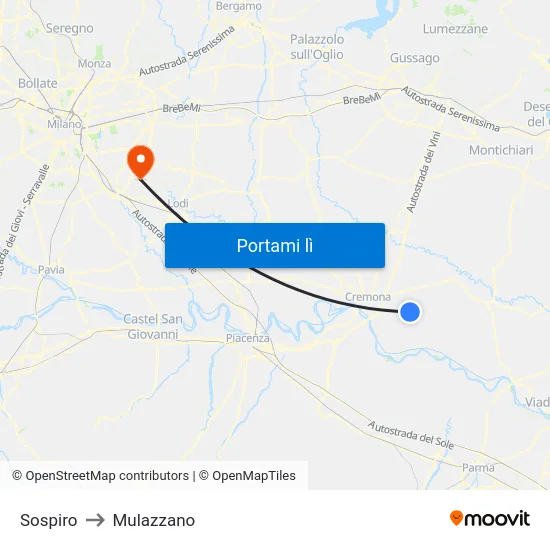The height and width of the screenshot is (550, 550).
Task: Click the Castel San Giovanni label
Action: pos(153,327)
